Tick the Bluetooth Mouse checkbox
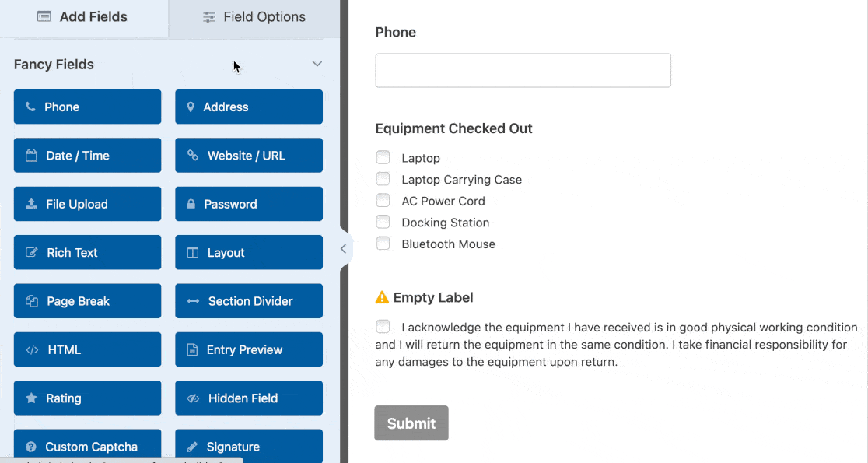Image resolution: width=868 pixels, height=463 pixels. [383, 244]
